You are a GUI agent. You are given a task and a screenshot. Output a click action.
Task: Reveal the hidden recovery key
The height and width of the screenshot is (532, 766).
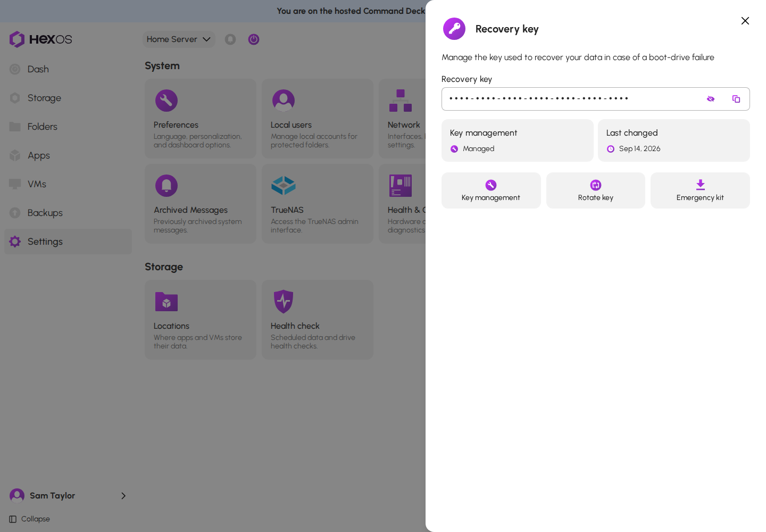click(711, 99)
